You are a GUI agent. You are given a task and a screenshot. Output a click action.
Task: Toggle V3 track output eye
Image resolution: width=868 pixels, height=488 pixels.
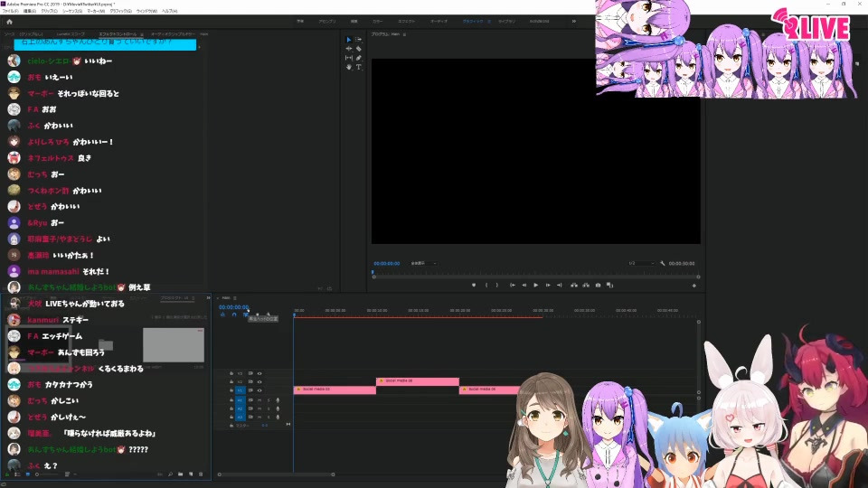tap(259, 373)
